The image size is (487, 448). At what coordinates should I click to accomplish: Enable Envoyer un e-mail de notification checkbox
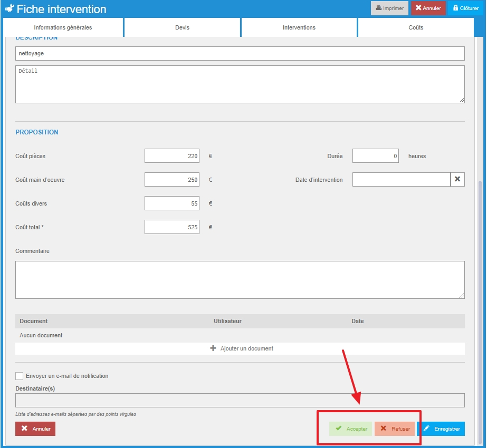click(x=20, y=376)
